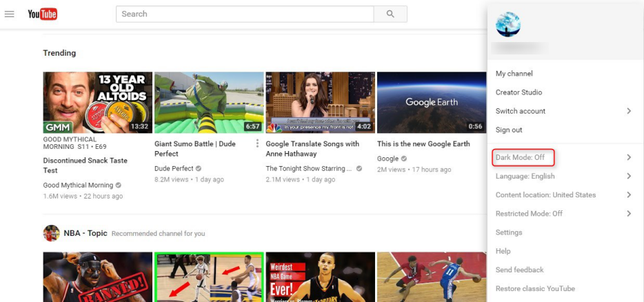Click the YouTube logo
644x302 pixels.
(x=42, y=14)
